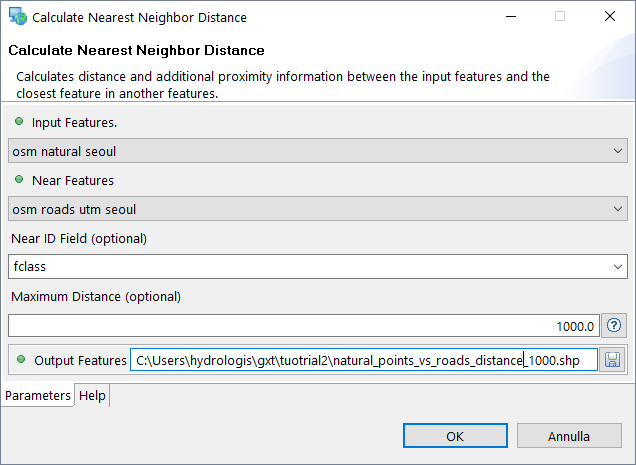Click the Near ID Field (optional) label
Image resolution: width=636 pixels, height=465 pixels.
pyautogui.click(x=79, y=238)
